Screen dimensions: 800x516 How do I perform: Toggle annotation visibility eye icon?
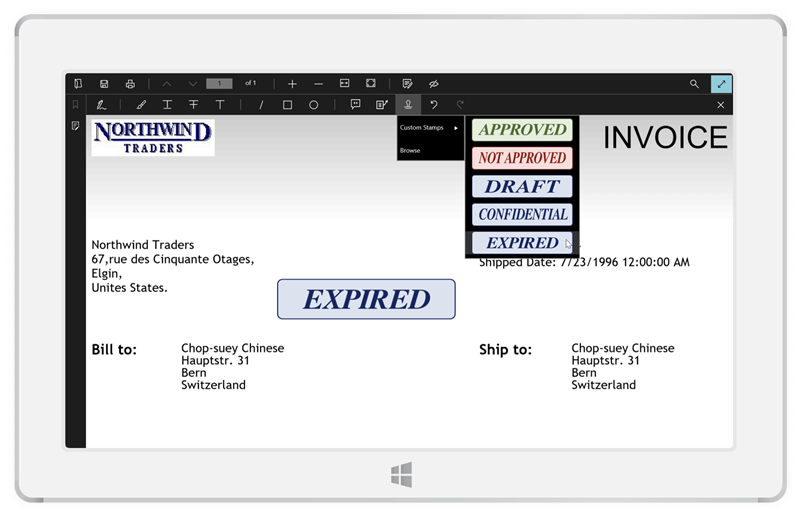tap(433, 84)
